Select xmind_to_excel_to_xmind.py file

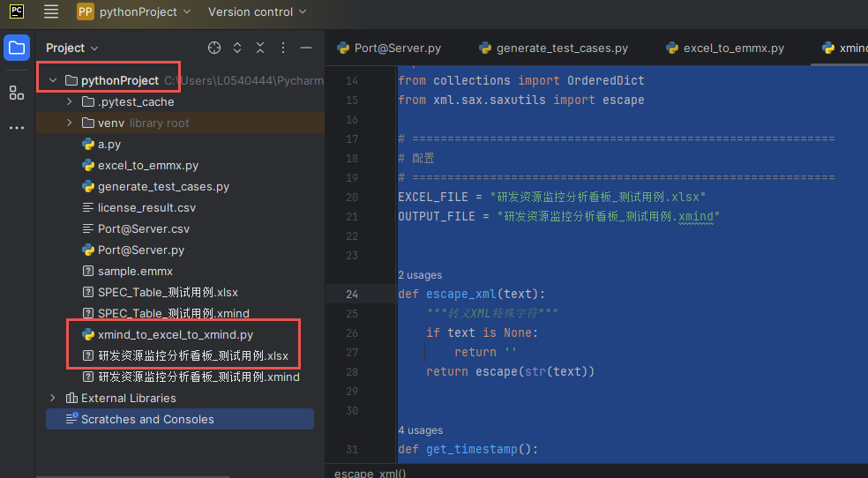(x=176, y=335)
